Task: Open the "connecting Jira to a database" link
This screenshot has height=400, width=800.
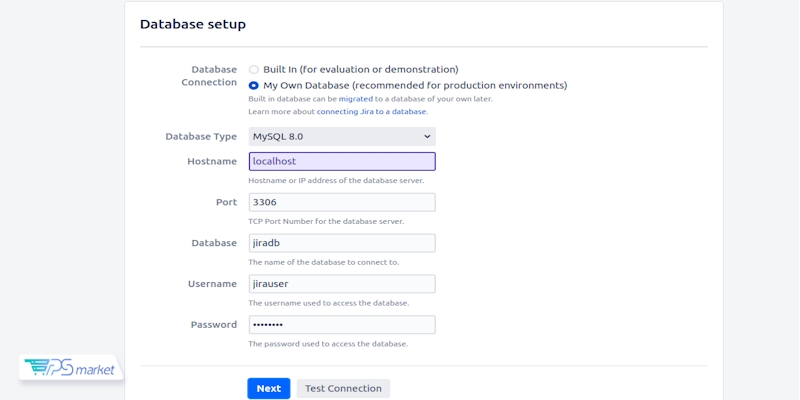Action: (371, 112)
